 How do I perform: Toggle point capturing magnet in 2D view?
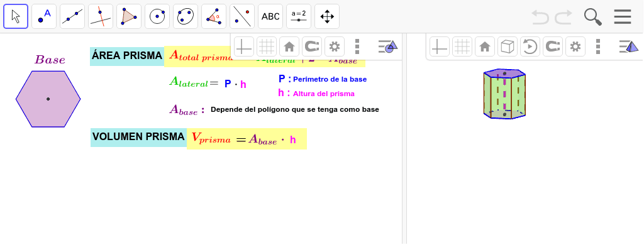312,46
